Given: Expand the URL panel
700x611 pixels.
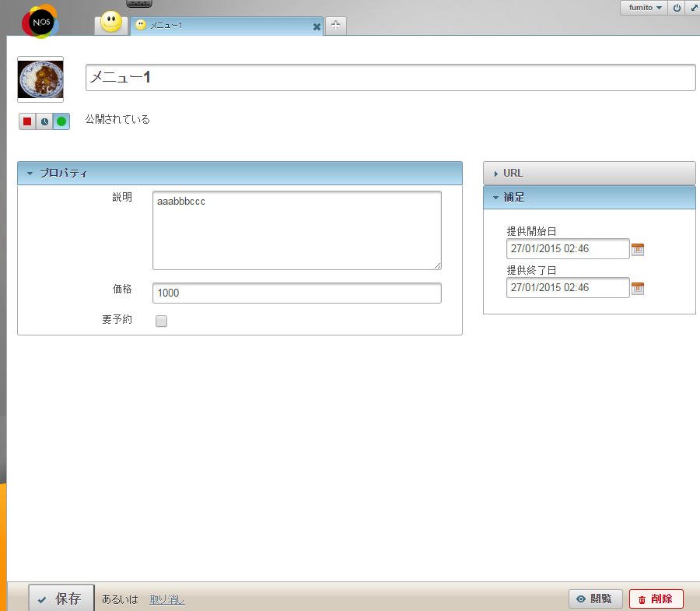Looking at the screenshot, I should click(590, 174).
